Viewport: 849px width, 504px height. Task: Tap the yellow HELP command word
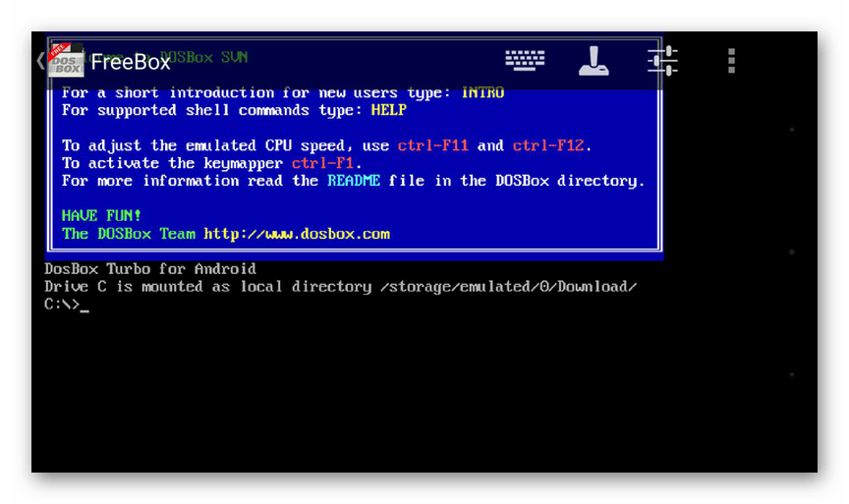coord(389,110)
